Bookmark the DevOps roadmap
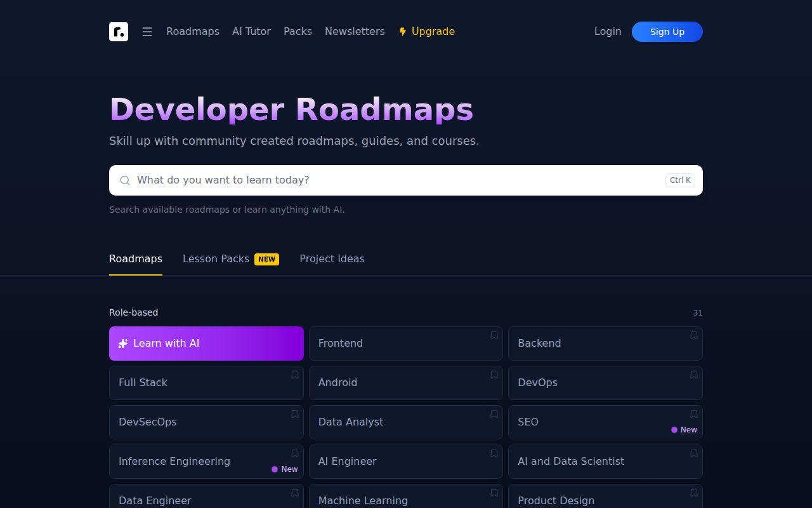The image size is (812, 508). [x=694, y=375]
